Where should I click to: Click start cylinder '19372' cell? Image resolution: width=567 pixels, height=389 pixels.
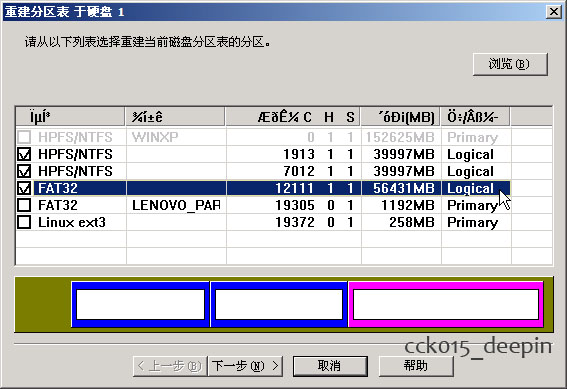(295, 222)
